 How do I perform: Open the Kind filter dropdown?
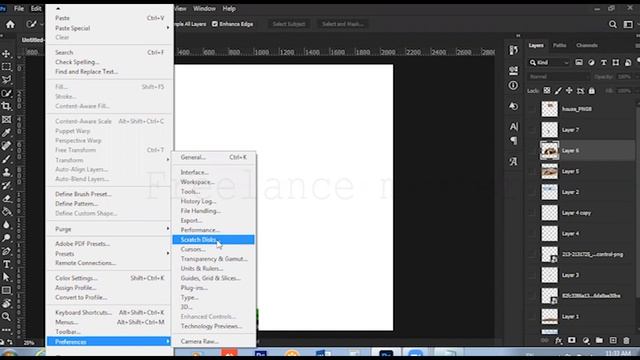coord(549,62)
